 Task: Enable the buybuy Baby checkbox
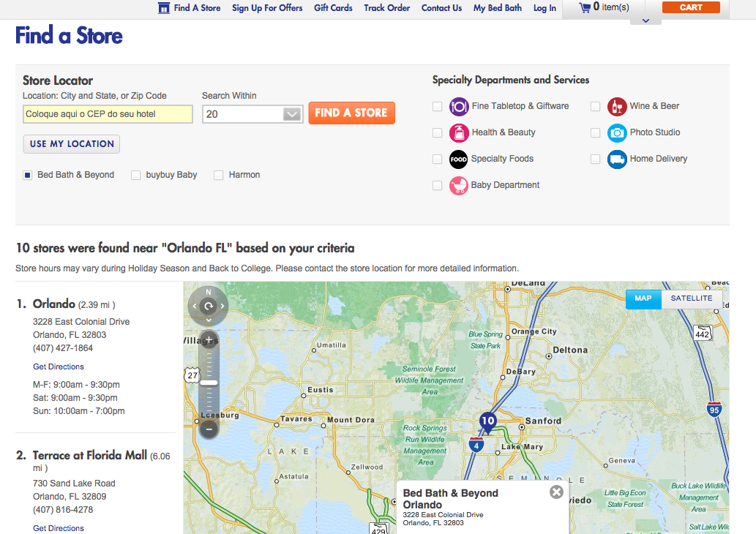pos(136,176)
